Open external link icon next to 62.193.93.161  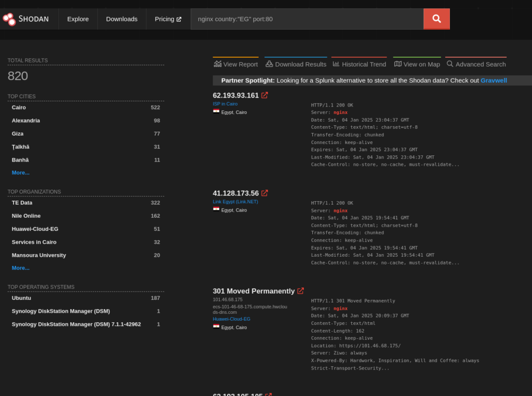(264, 95)
